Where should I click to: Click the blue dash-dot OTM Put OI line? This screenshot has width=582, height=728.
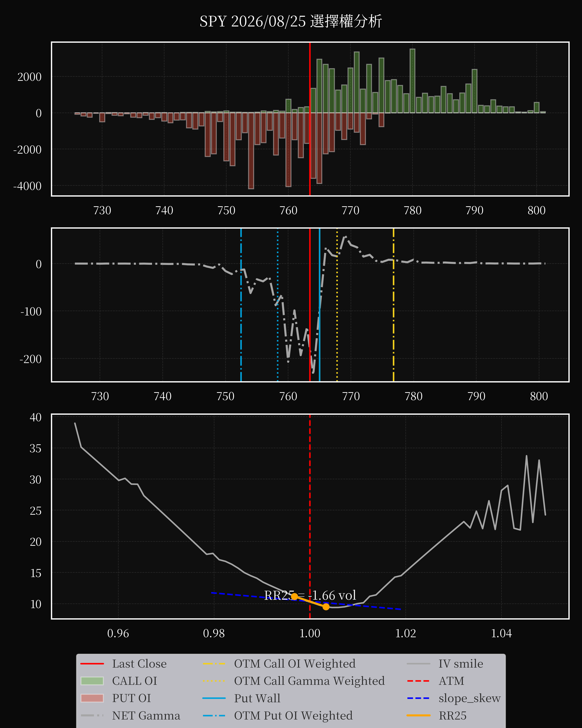pyautogui.click(x=241, y=305)
